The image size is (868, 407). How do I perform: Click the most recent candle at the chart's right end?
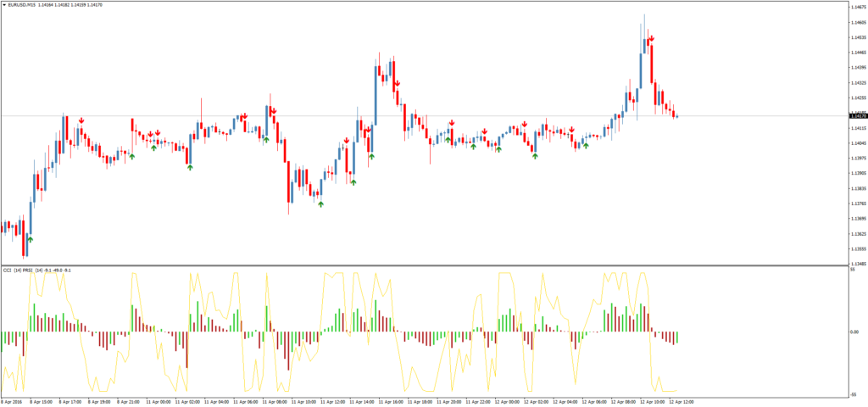[x=676, y=115]
